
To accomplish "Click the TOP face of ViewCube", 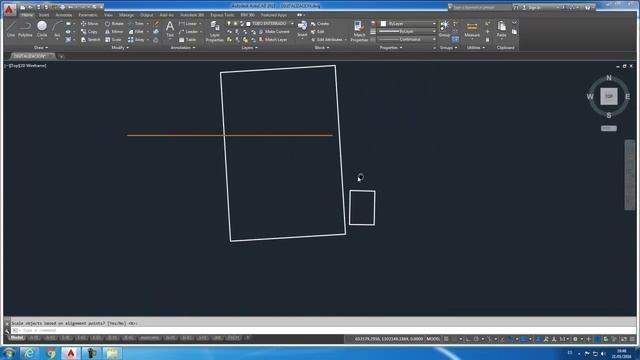I will pyautogui.click(x=609, y=97).
